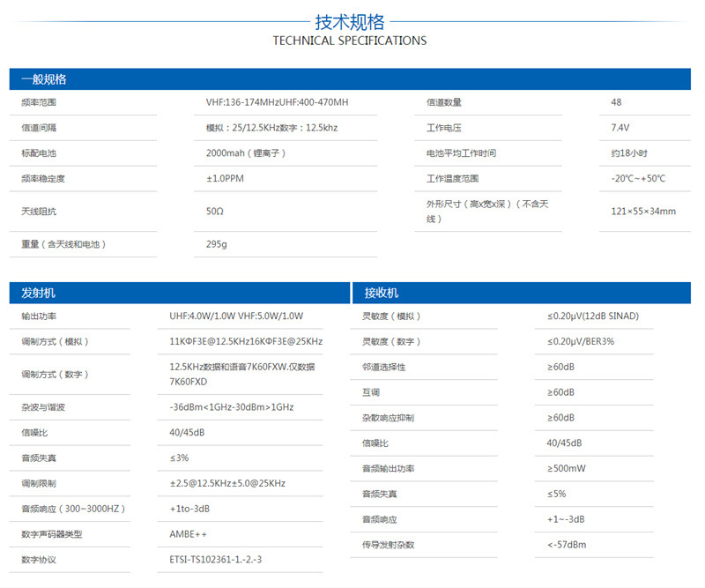Click the 音频响应（300~3000HZ）label
Screen dimensions: 705x588
click(73, 509)
